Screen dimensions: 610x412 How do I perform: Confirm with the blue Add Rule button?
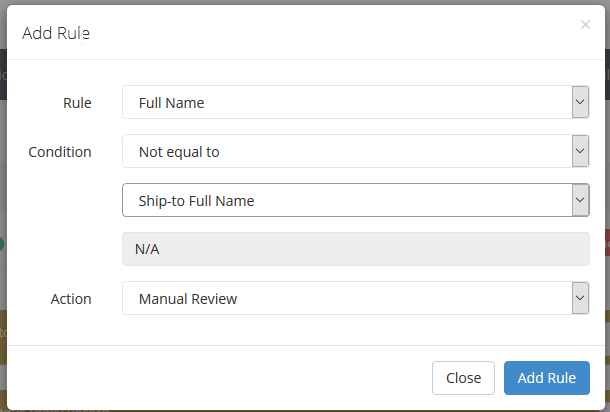click(x=547, y=378)
